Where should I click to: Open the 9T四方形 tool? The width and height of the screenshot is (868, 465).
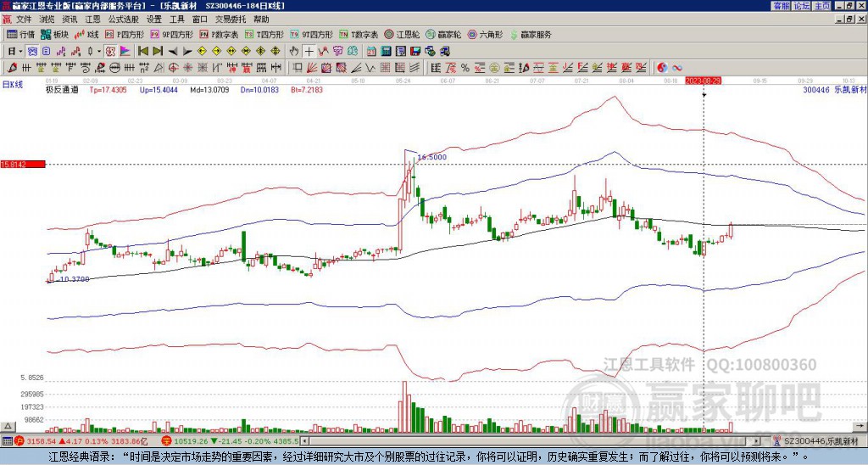pos(312,34)
